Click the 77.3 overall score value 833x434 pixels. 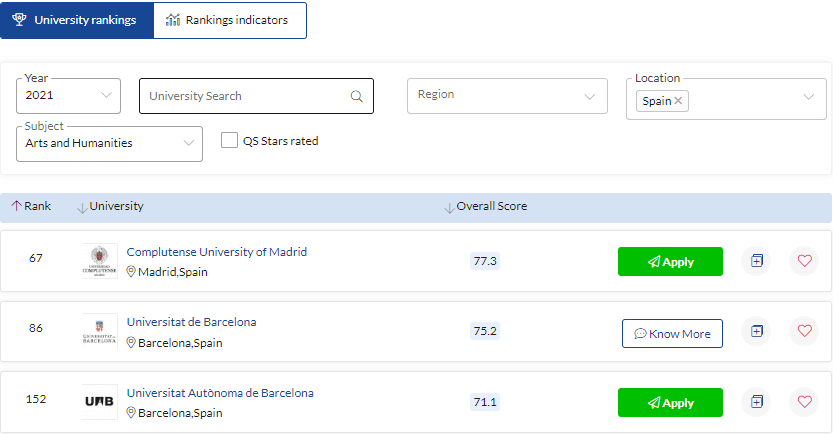pyautogui.click(x=485, y=261)
